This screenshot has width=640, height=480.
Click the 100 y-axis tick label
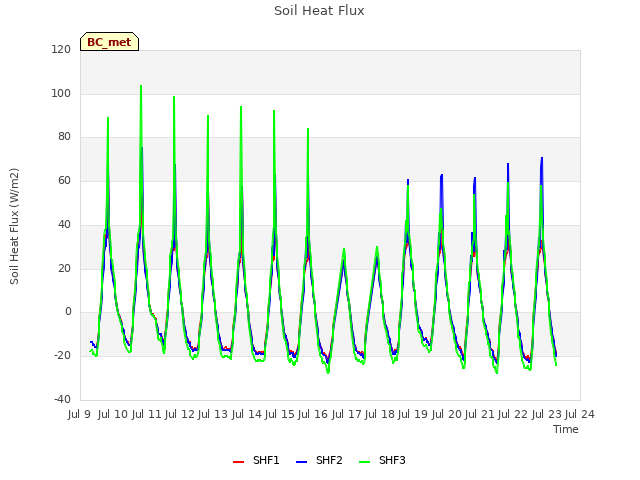pos(61,93)
